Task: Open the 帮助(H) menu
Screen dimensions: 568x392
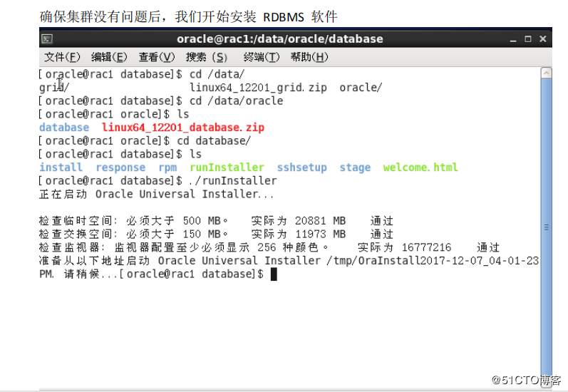Action: [309, 57]
